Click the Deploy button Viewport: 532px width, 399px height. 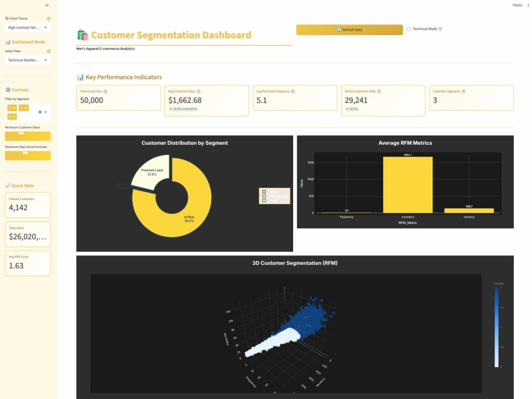[x=518, y=5]
